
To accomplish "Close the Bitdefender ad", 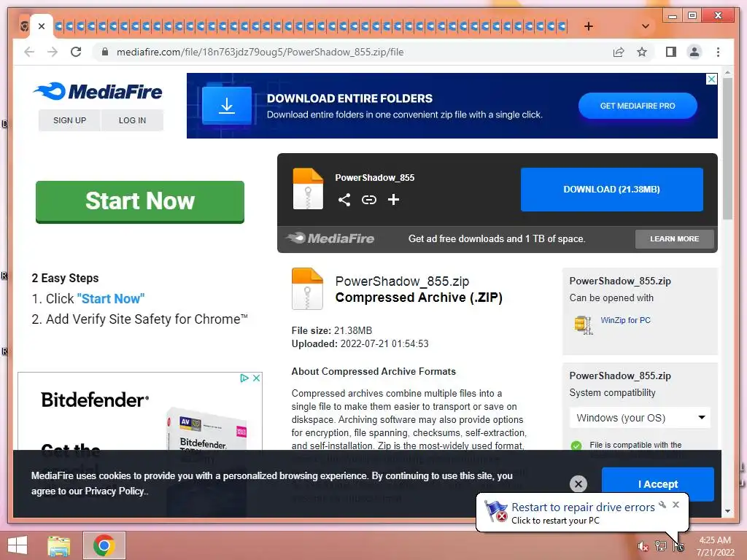I will coord(256,378).
